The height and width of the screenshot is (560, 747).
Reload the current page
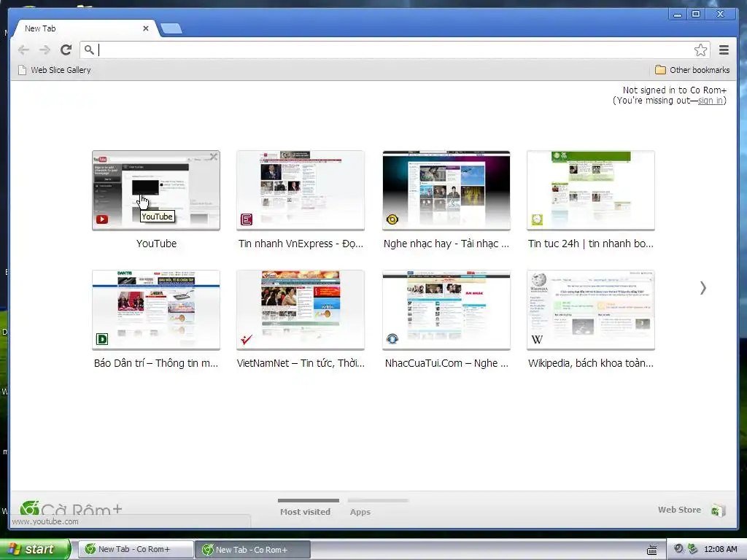[66, 50]
